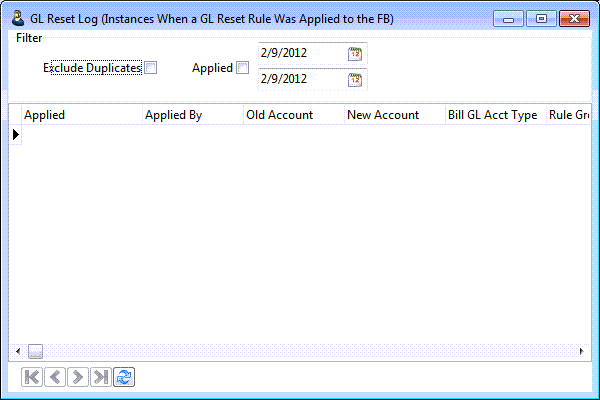The width and height of the screenshot is (600, 400).
Task: Sort by the Old Account column header
Action: pyautogui.click(x=294, y=115)
